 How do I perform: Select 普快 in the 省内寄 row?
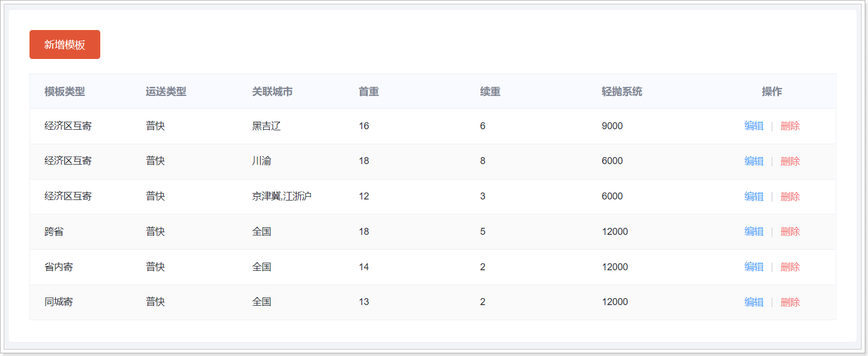pyautogui.click(x=155, y=267)
